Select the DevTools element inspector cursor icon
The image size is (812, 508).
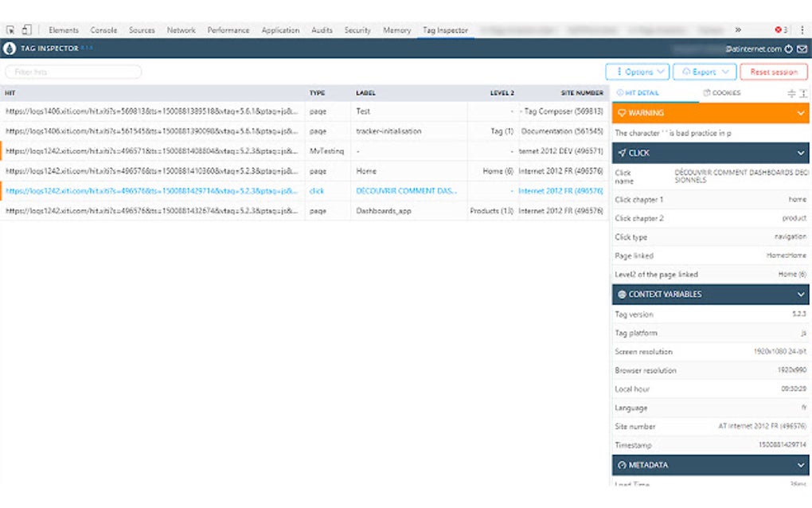pos(10,29)
